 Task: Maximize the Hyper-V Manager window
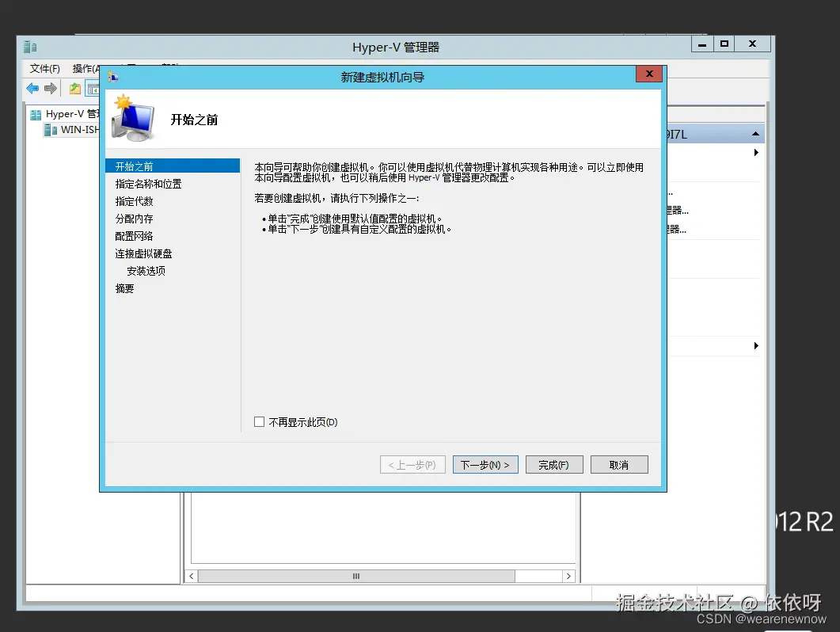pyautogui.click(x=724, y=44)
